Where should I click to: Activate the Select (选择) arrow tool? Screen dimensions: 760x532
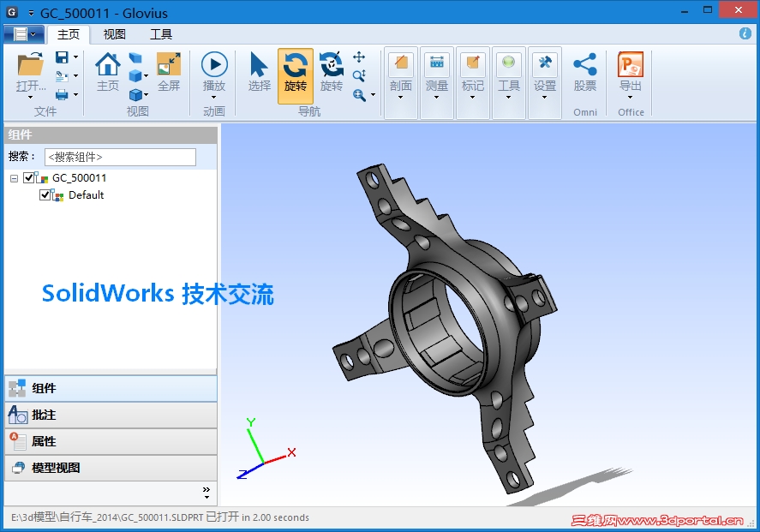click(260, 64)
